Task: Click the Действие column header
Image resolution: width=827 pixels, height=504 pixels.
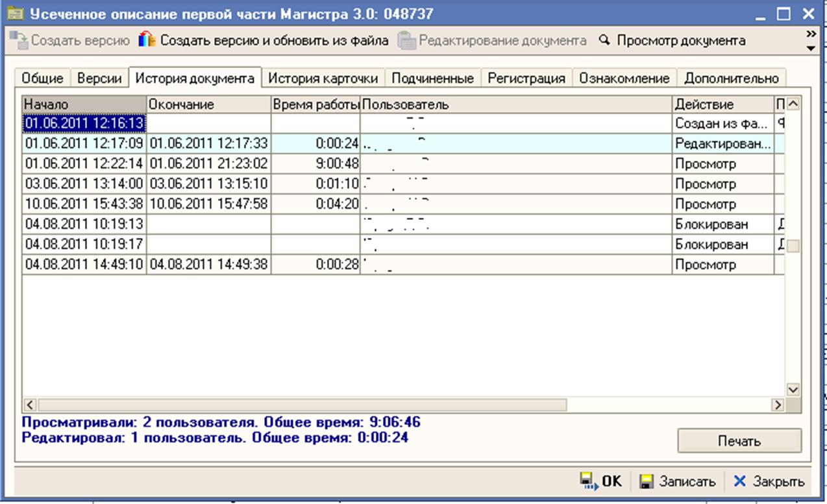Action: point(722,104)
